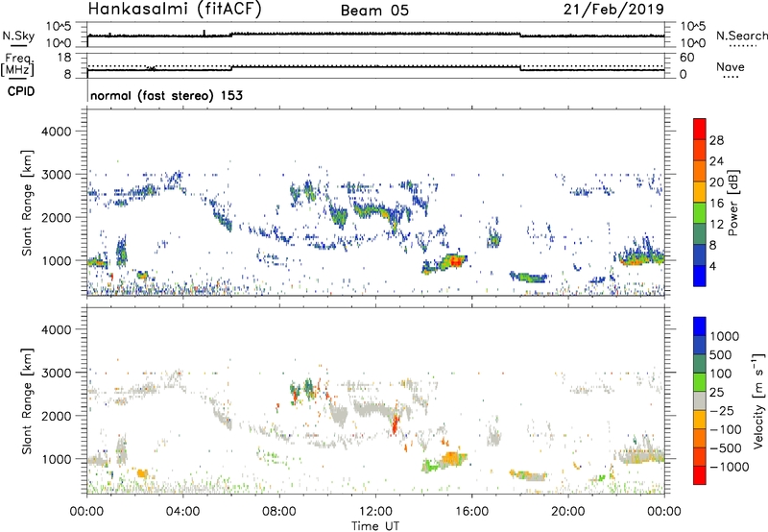
Task: Click the red high-power echo near 15:00 UT
Action: click(x=456, y=261)
